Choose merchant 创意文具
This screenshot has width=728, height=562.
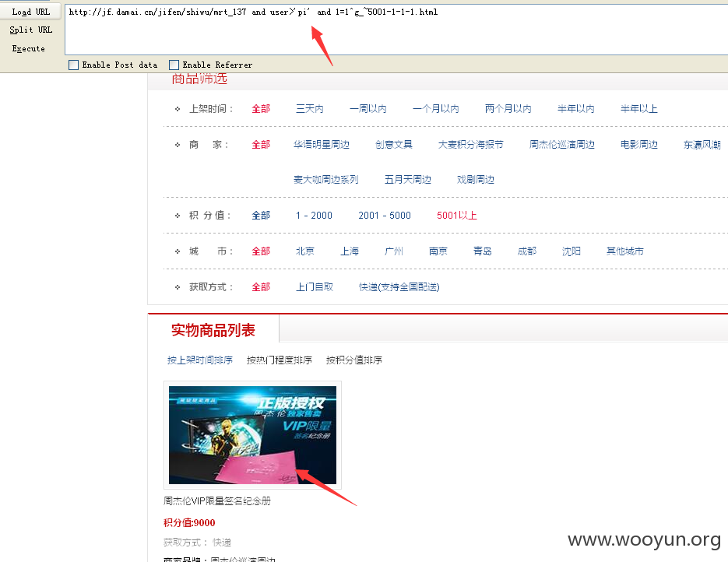click(x=394, y=144)
